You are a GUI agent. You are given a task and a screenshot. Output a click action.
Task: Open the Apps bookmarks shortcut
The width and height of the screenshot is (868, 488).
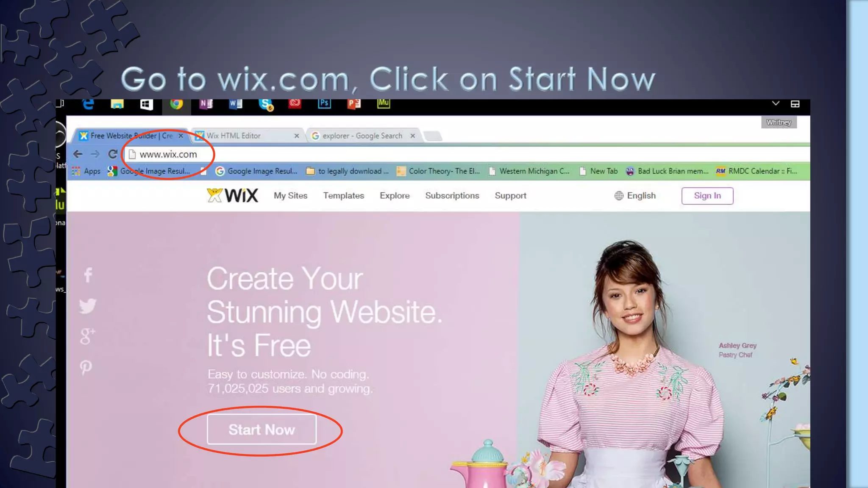tap(86, 171)
